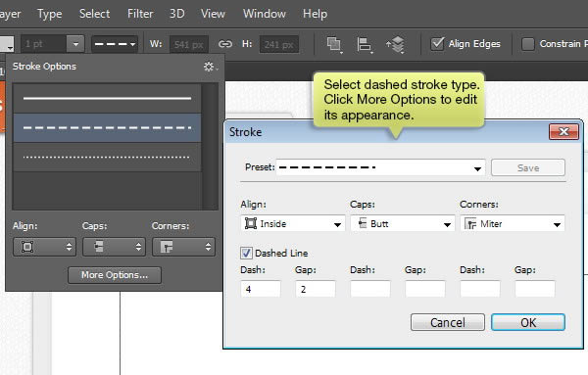Click the link width and height icon
This screenshot has height=375, width=588.
point(225,44)
